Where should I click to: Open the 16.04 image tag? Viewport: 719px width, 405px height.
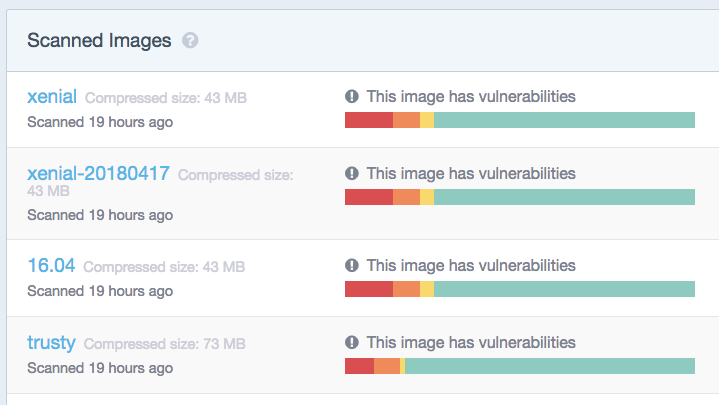click(51, 266)
